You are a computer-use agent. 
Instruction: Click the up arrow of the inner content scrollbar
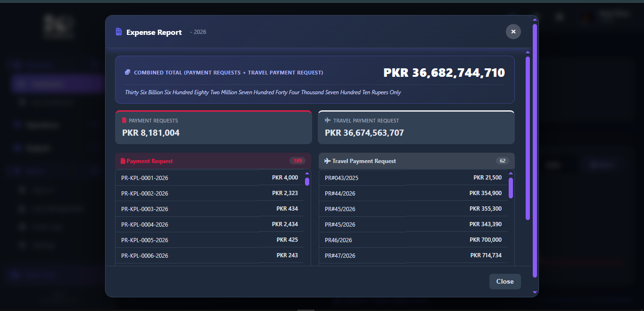528,52
